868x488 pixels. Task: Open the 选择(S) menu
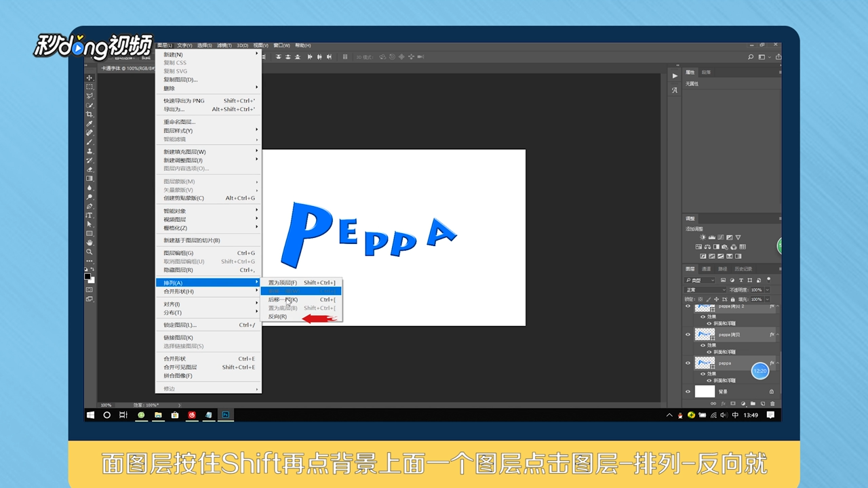point(204,45)
